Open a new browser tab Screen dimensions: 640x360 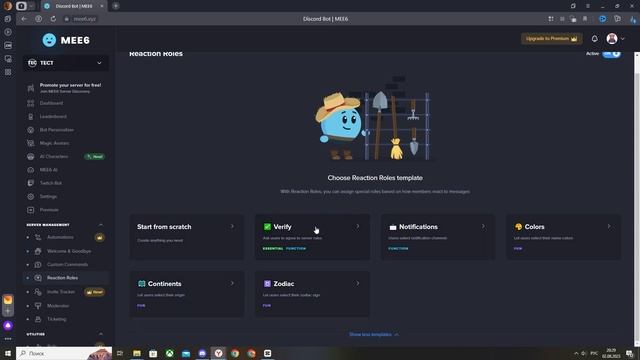click(x=116, y=6)
